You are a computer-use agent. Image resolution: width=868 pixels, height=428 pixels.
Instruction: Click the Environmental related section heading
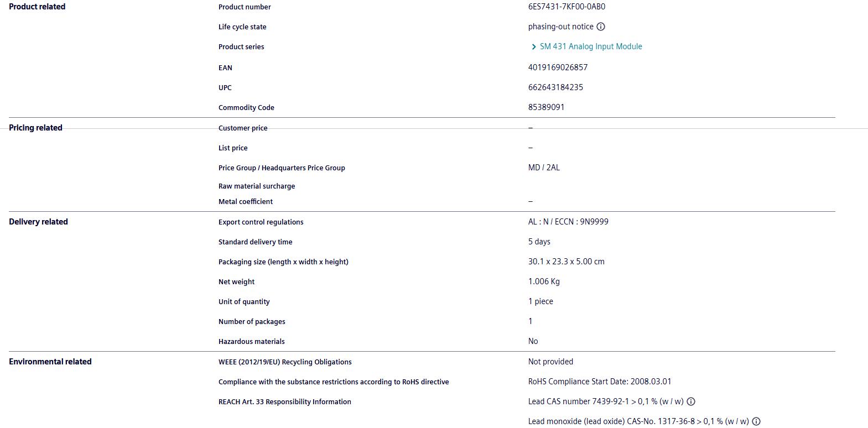point(50,362)
